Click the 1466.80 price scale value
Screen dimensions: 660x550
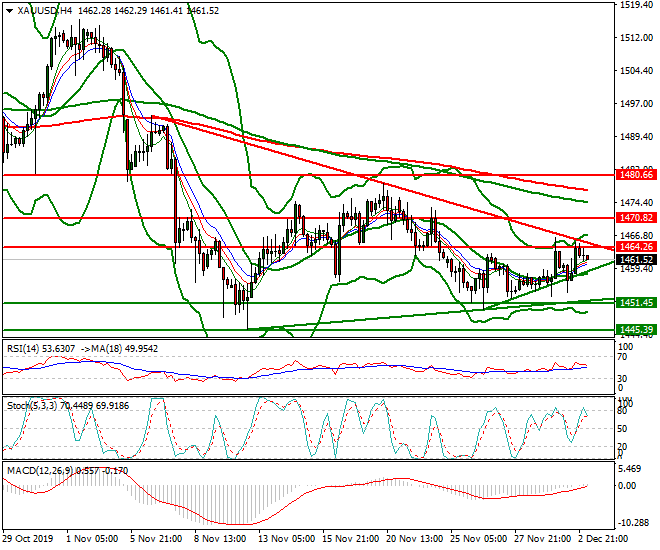pos(636,236)
